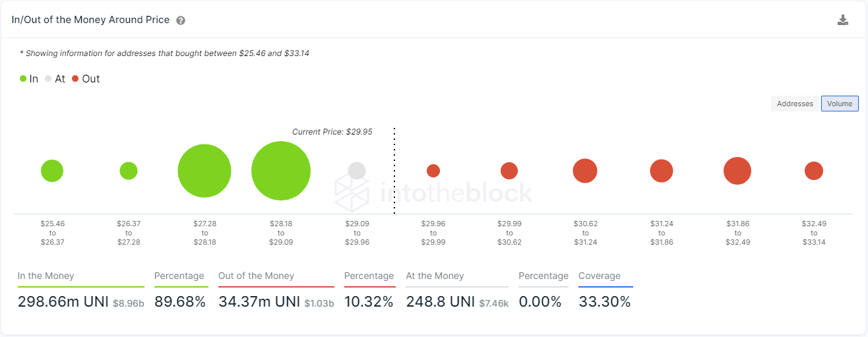Select the $30.62 to $31.24 red bubble
The height and width of the screenshot is (337, 868).
click(585, 171)
